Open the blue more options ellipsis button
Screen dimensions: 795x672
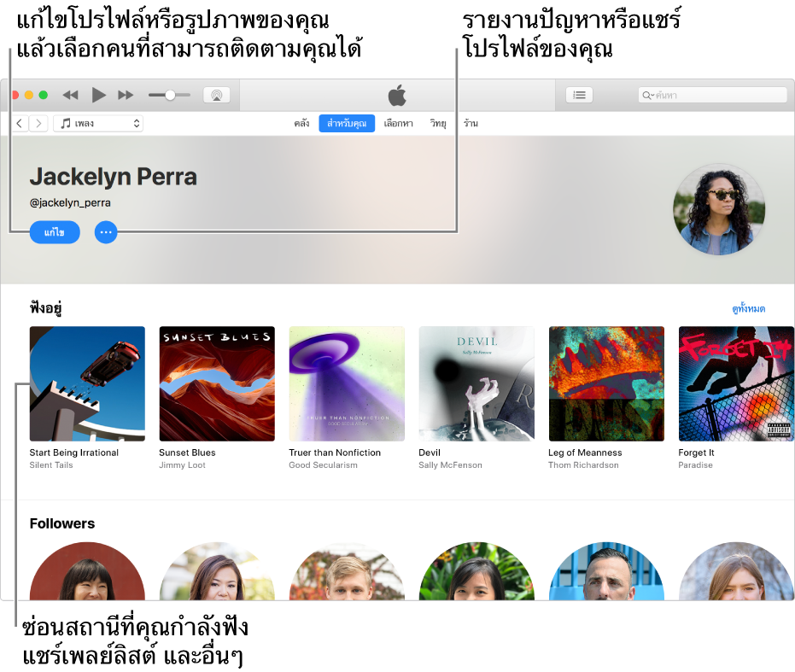coord(106,232)
